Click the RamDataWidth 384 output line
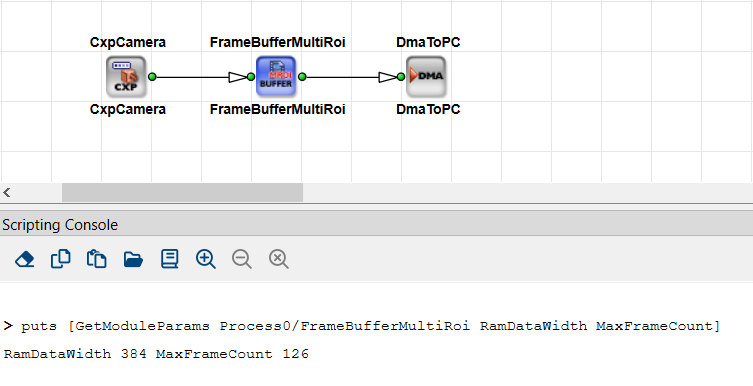The height and width of the screenshot is (386, 753). pos(156,354)
